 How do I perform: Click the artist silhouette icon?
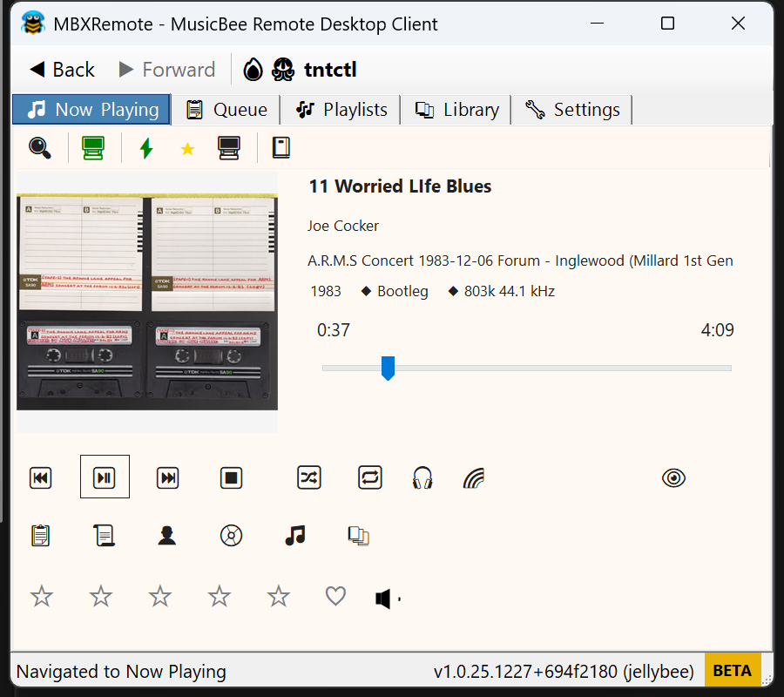[x=166, y=535]
